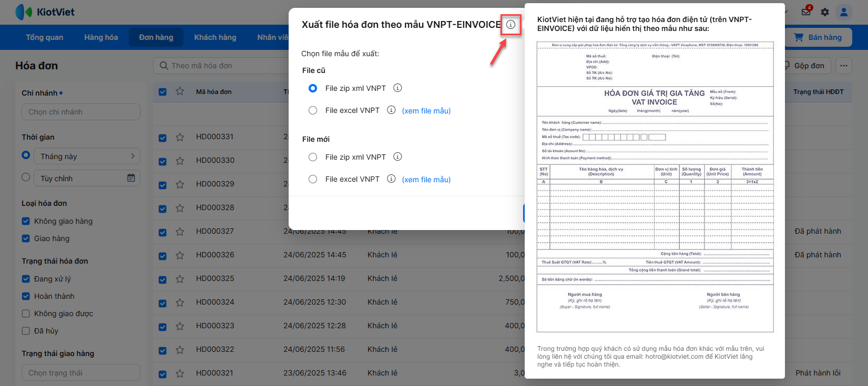Select File cũ excel VNPT radio
868x386 pixels.
[313, 110]
